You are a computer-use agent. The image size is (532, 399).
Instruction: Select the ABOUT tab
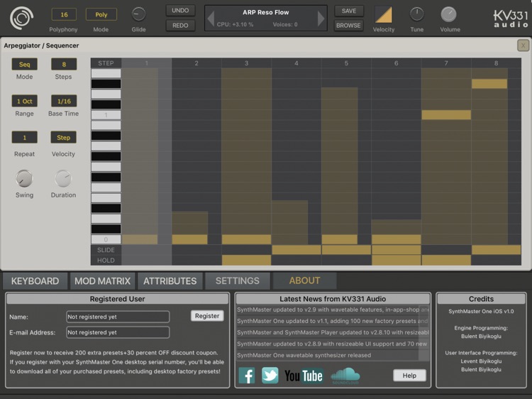(305, 280)
